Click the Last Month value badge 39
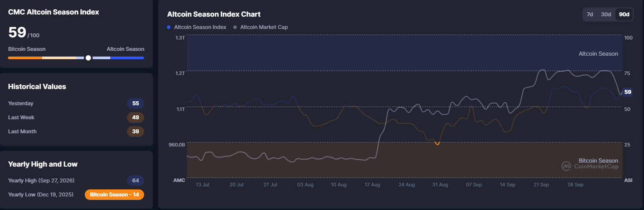 pyautogui.click(x=135, y=132)
